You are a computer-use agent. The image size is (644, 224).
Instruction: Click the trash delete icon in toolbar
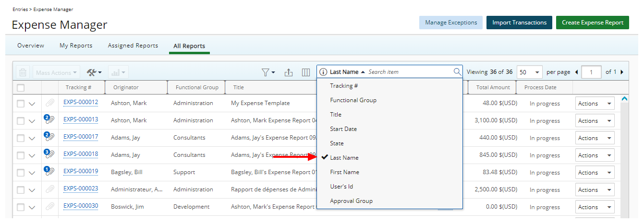[x=23, y=72]
